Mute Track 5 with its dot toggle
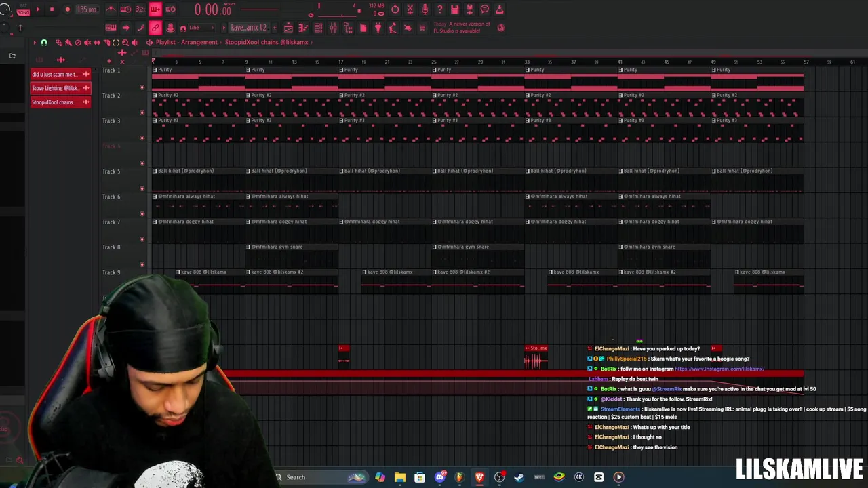 coord(142,188)
